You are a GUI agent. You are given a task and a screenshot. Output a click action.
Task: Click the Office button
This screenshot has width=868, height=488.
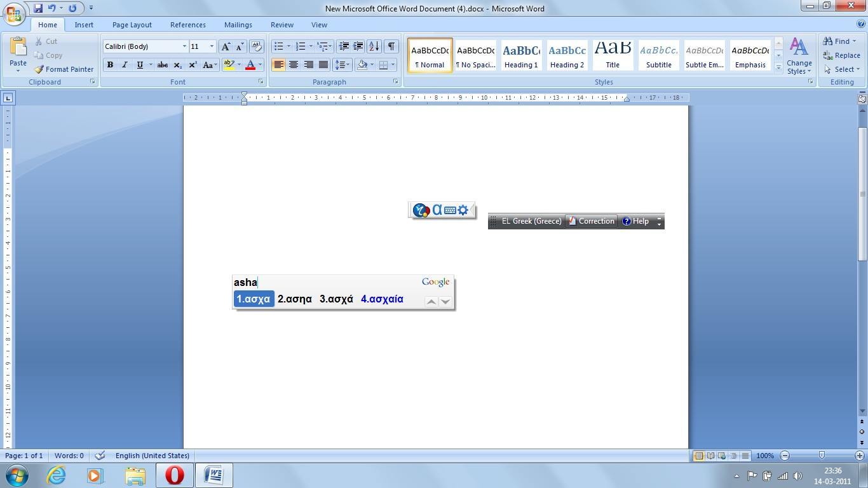click(x=13, y=12)
